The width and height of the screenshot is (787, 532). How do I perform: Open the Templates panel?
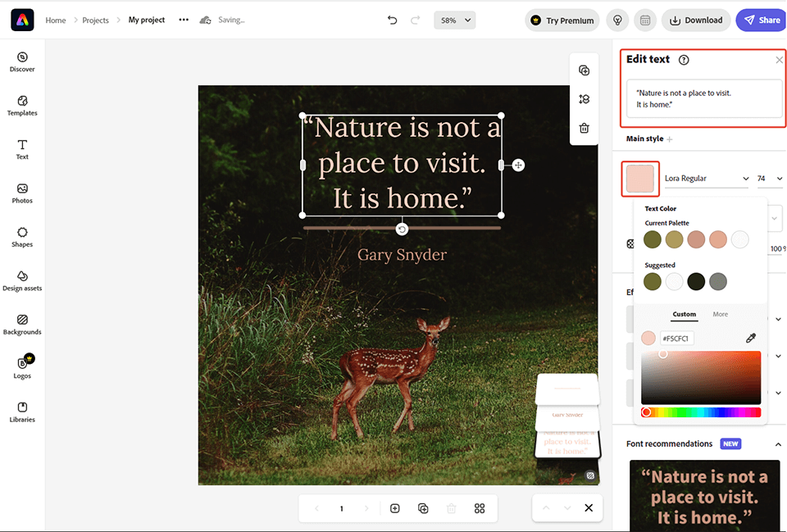click(x=22, y=106)
